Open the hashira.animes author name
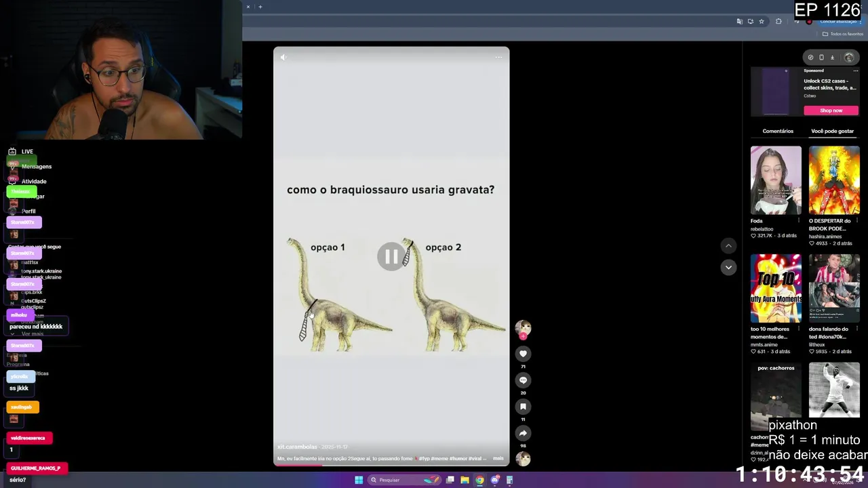 tap(827, 237)
